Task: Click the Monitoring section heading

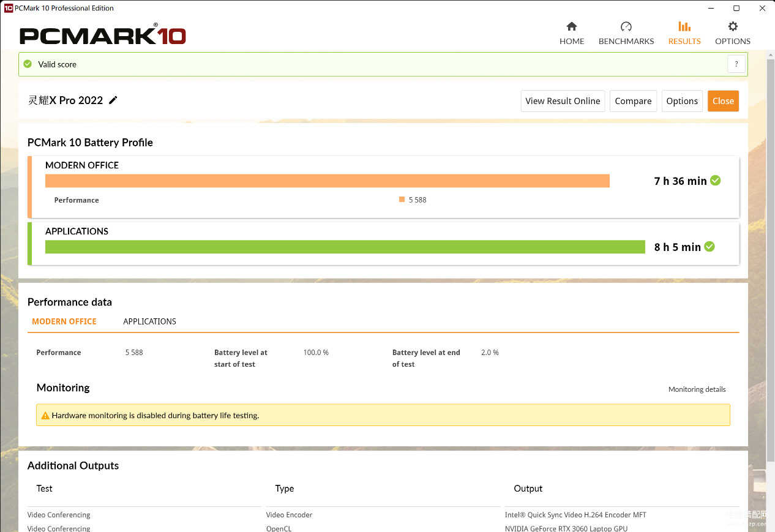Action: (x=63, y=388)
